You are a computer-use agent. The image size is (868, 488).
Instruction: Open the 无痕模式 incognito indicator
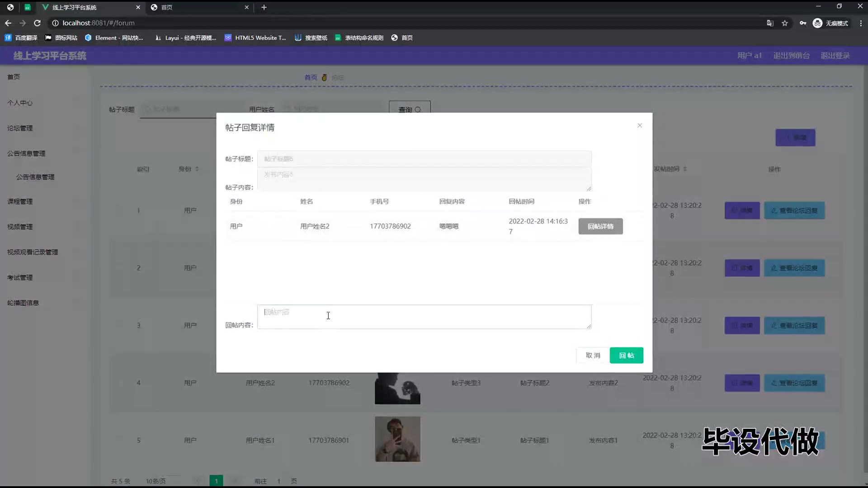click(x=830, y=23)
